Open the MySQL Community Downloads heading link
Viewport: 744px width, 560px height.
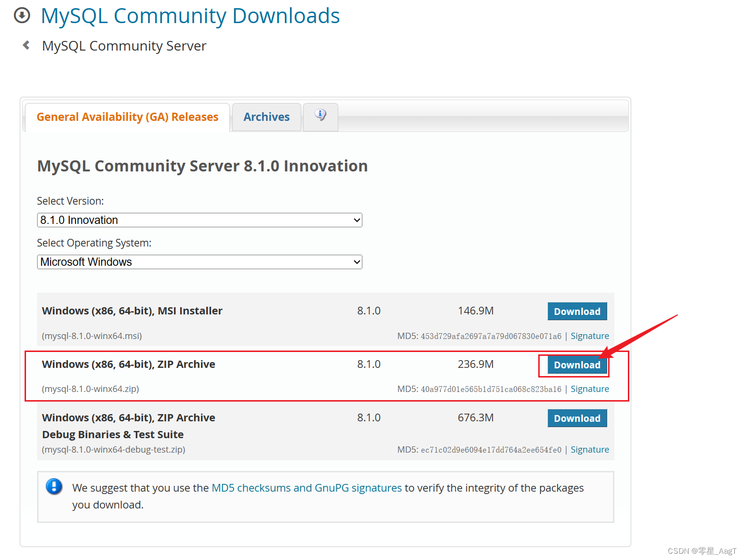coord(190,16)
